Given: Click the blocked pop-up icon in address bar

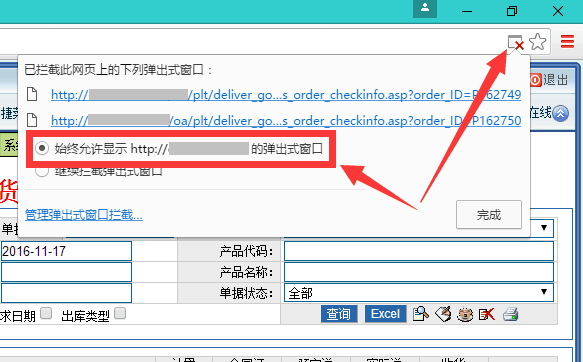Looking at the screenshot, I should click(x=516, y=42).
